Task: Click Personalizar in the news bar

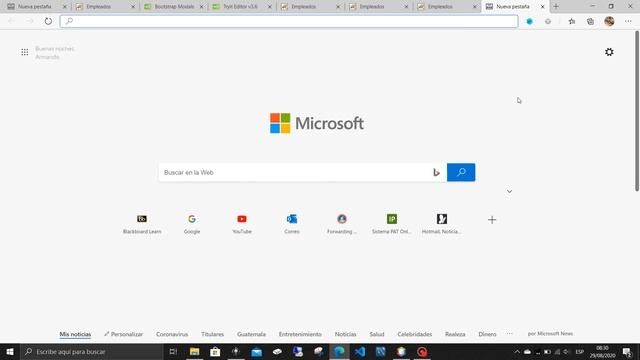Action: pos(123,334)
